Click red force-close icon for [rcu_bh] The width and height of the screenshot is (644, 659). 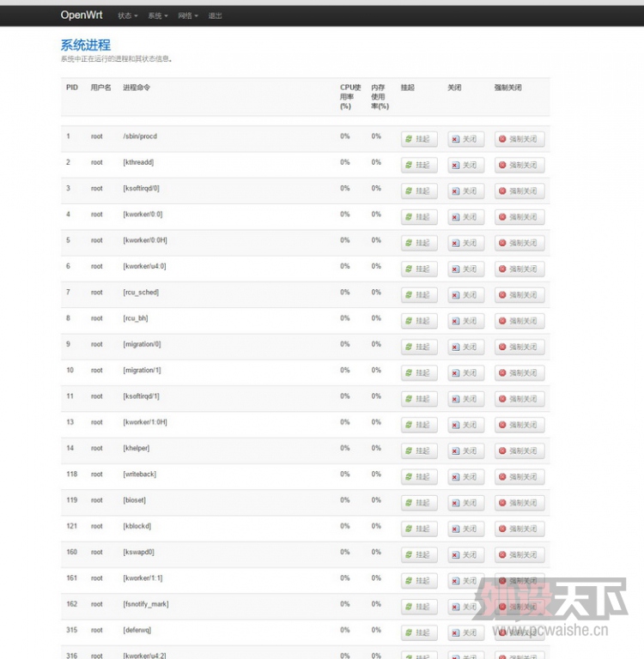coord(502,321)
